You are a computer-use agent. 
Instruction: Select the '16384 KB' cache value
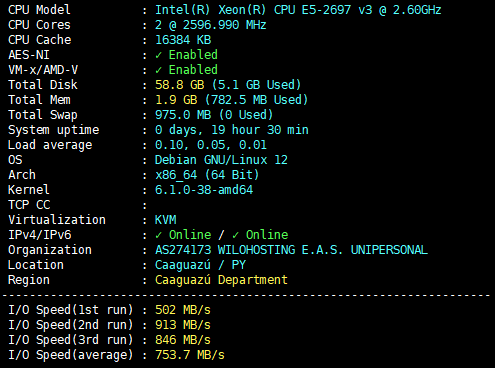point(183,40)
